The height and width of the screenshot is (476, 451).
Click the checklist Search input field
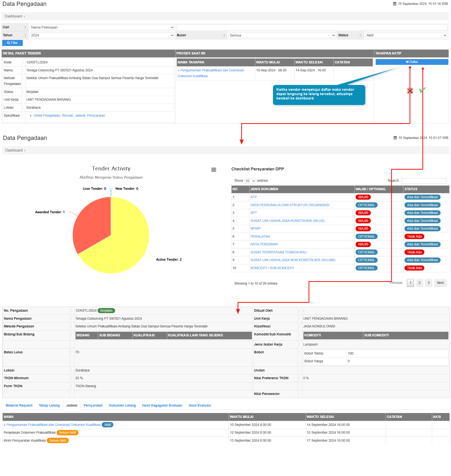[x=424, y=181]
